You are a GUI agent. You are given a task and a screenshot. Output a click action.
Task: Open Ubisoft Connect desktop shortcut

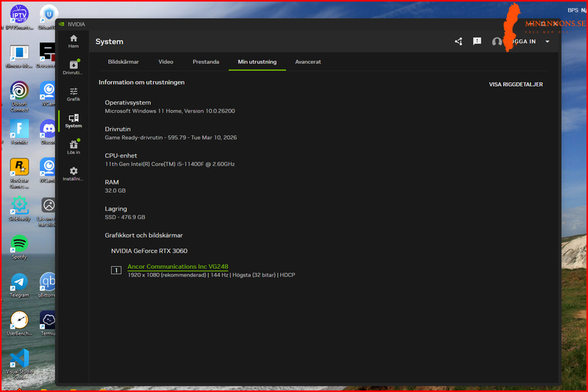pos(19,96)
